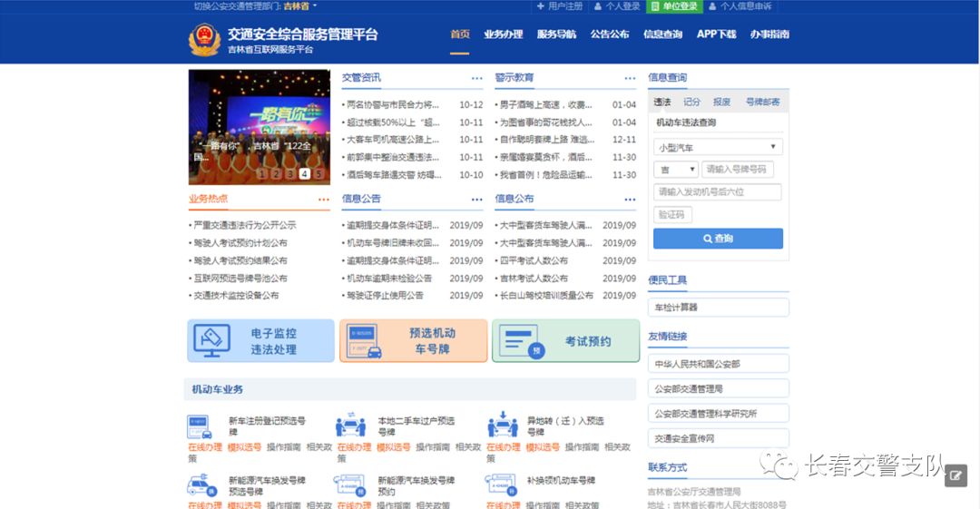Image resolution: width=980 pixels, height=509 pixels.
Task: Select 公告公布 in the navigation bar
Action: tap(610, 34)
